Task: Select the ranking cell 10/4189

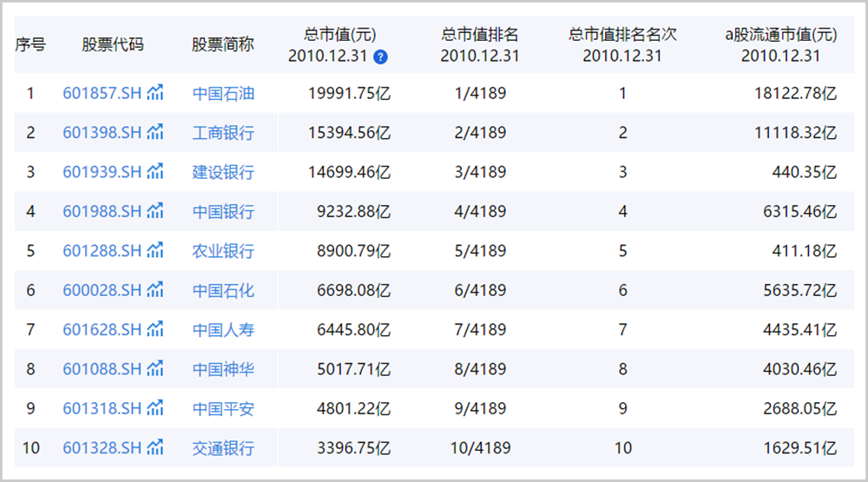Action: pyautogui.click(x=480, y=447)
